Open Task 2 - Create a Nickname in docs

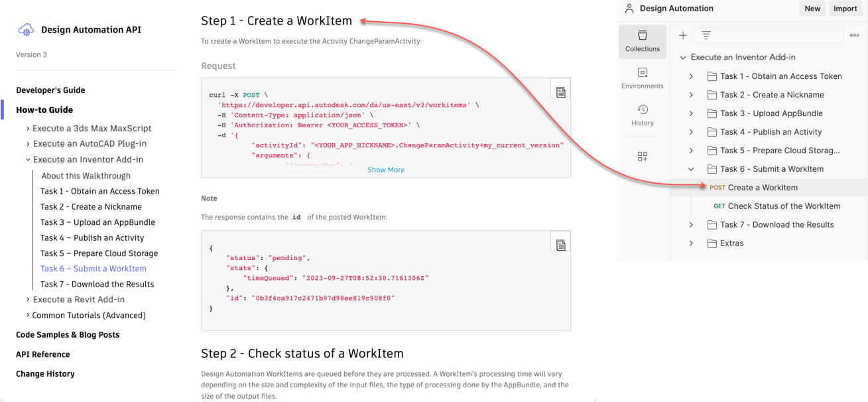pos(91,207)
